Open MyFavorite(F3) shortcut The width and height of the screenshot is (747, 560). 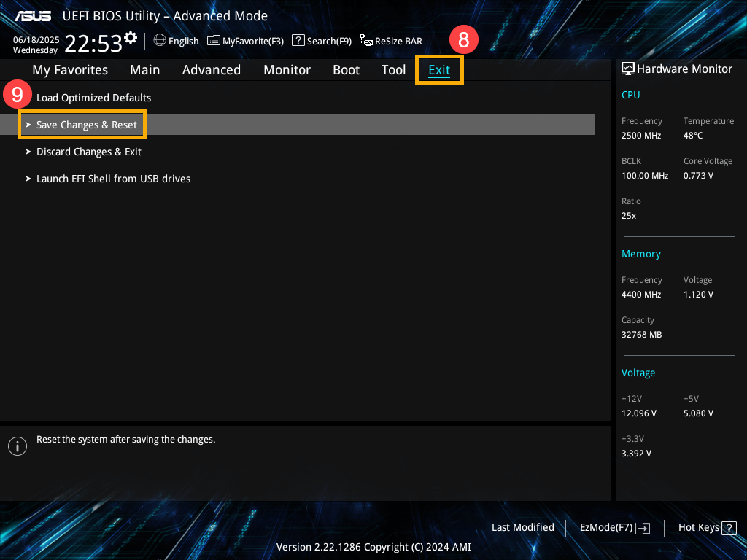click(x=253, y=41)
